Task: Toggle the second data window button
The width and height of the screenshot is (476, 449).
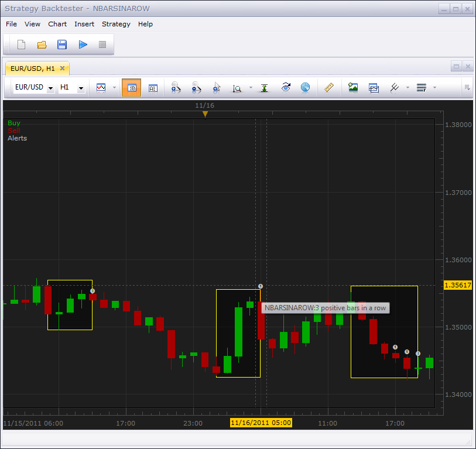Action: (153, 88)
